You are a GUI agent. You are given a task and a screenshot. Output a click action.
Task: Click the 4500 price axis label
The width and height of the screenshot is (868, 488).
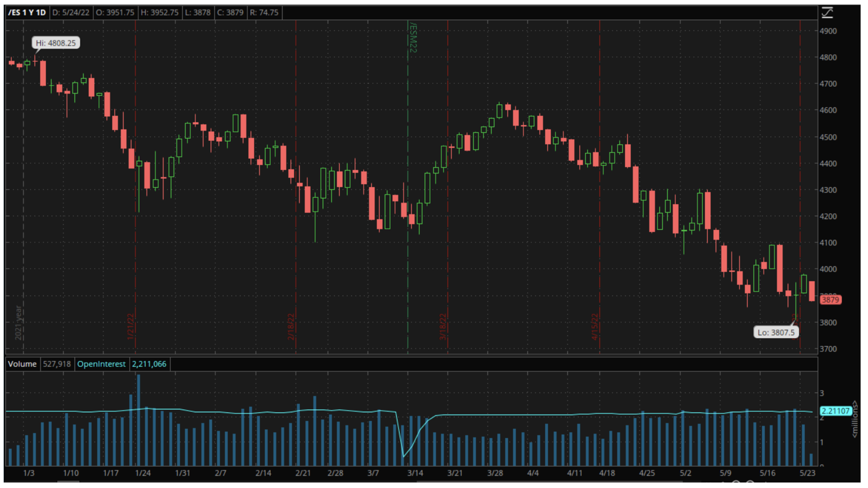tap(828, 137)
